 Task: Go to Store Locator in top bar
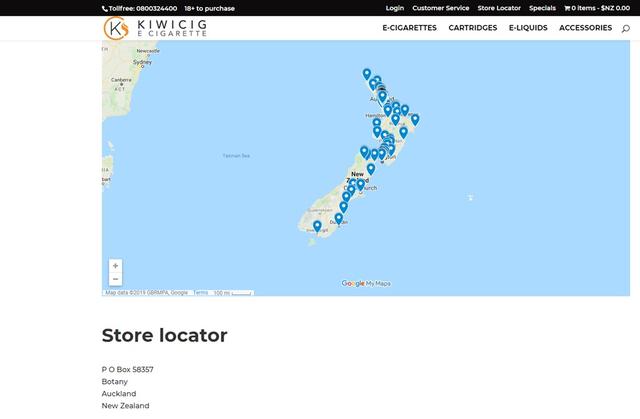pyautogui.click(x=499, y=8)
